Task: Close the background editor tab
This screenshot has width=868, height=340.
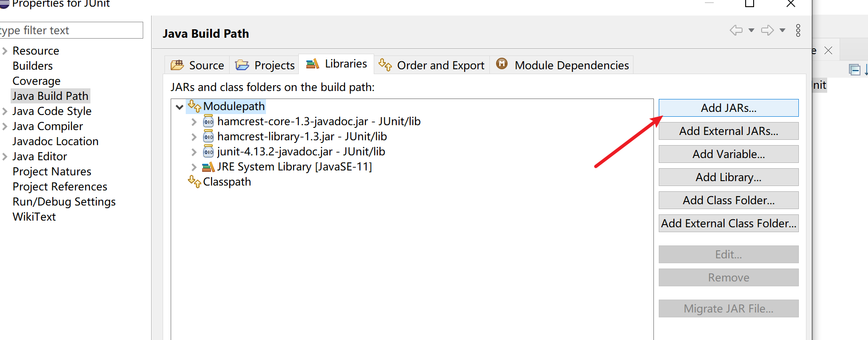Action: click(828, 50)
